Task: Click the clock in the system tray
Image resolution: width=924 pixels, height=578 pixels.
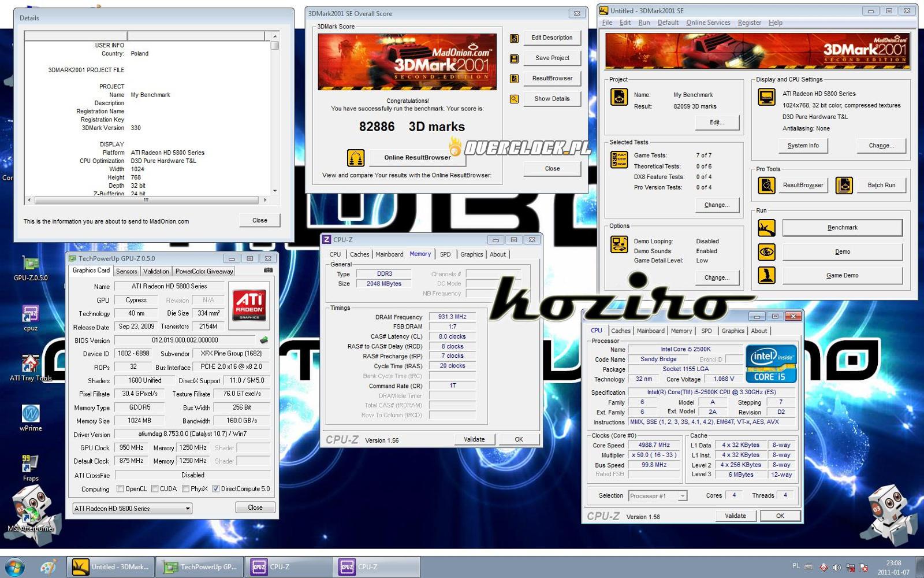Action: [x=893, y=567]
